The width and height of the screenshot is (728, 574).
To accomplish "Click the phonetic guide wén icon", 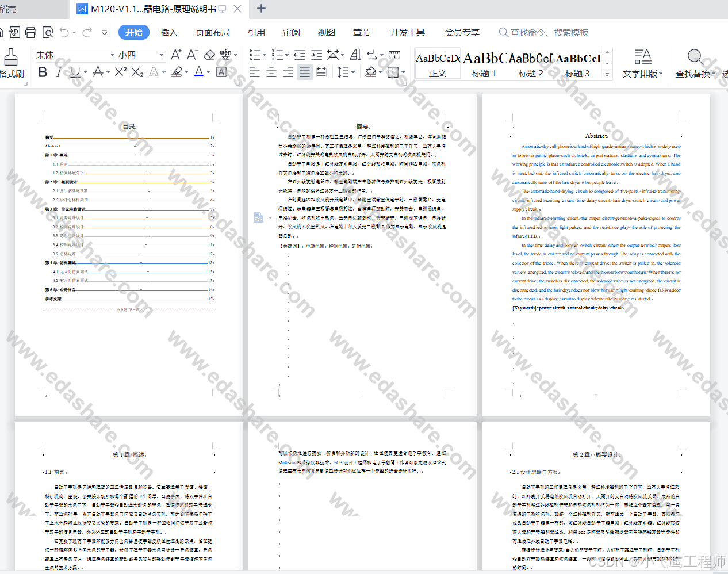I will 225,55.
